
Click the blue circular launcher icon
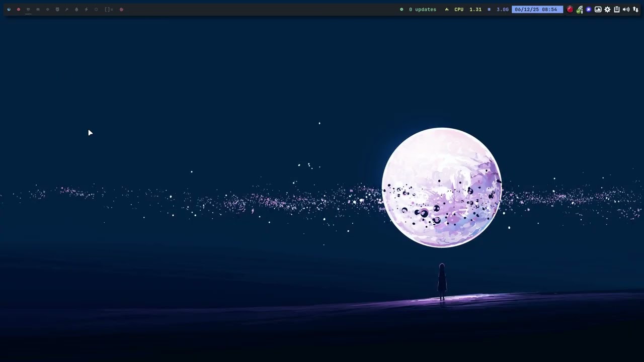(x=9, y=9)
